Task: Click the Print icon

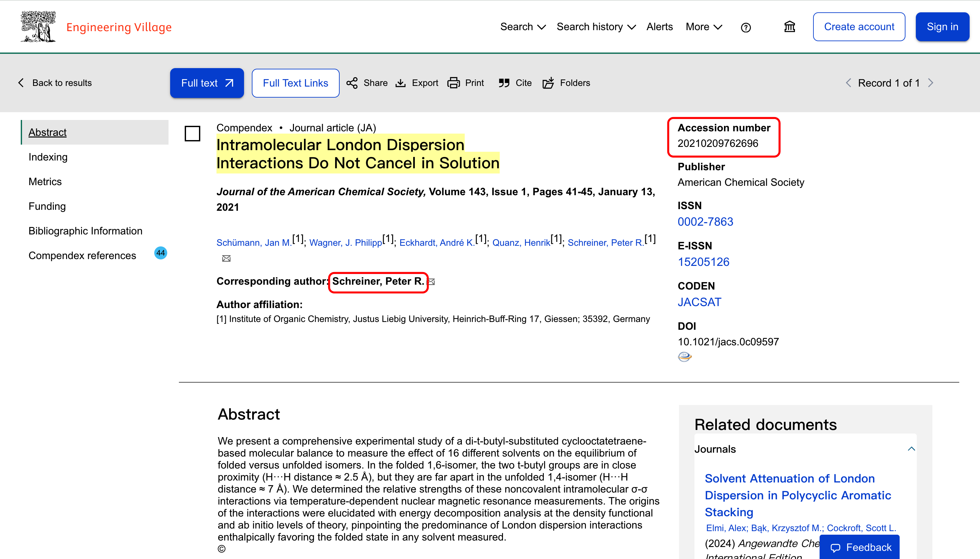Action: click(x=453, y=83)
